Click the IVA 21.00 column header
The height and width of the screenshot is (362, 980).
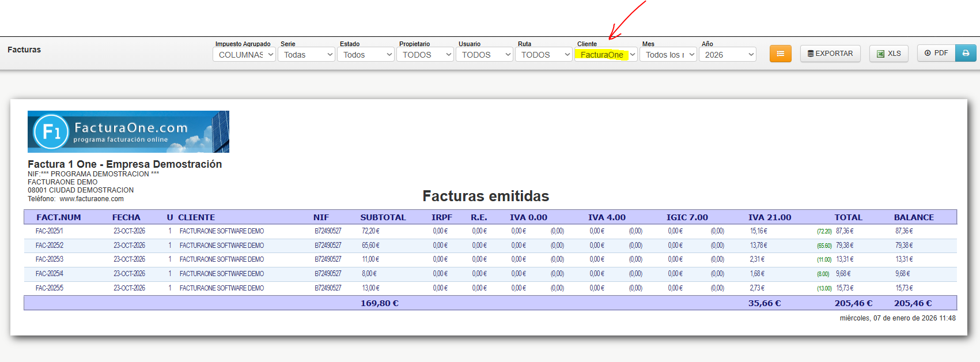770,217
